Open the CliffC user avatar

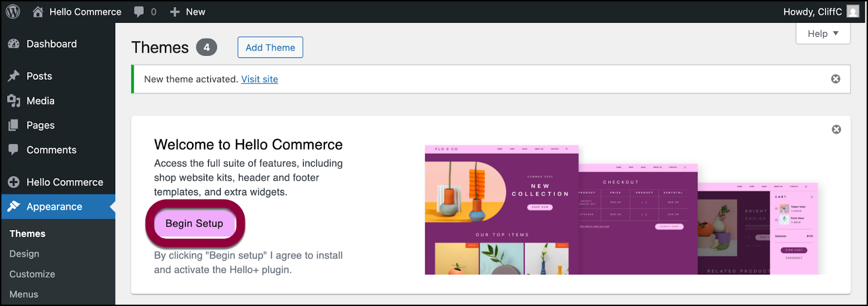(853, 11)
